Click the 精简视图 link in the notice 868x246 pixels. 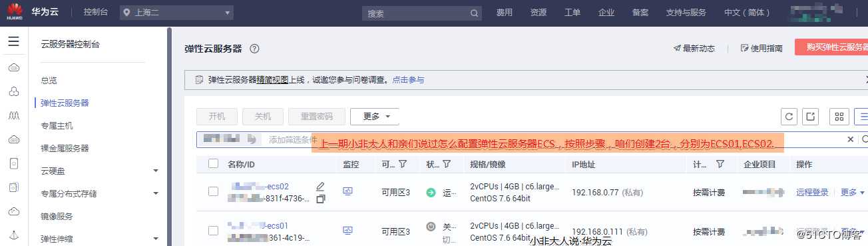coord(272,80)
